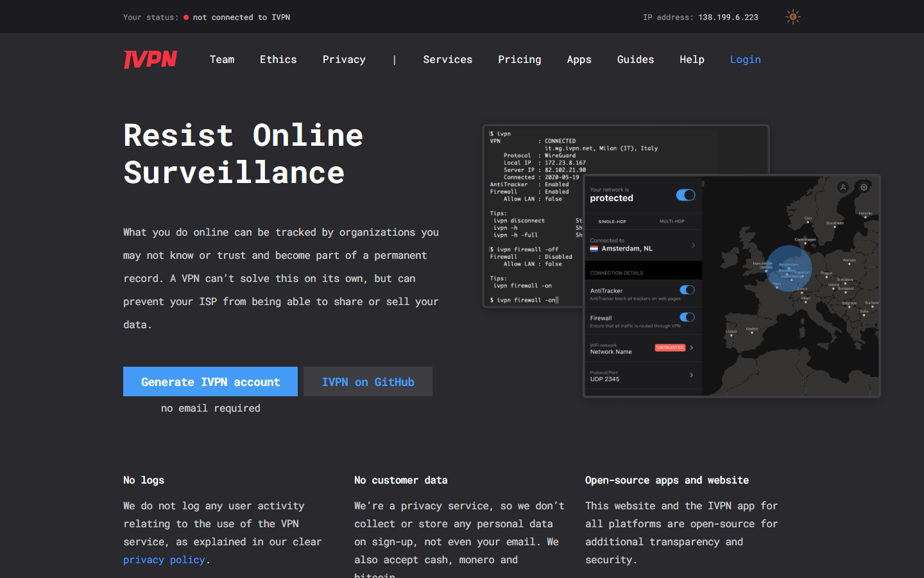924x578 pixels.
Task: Click the 'Resist Online Surveillance' heading
Action: (x=243, y=153)
